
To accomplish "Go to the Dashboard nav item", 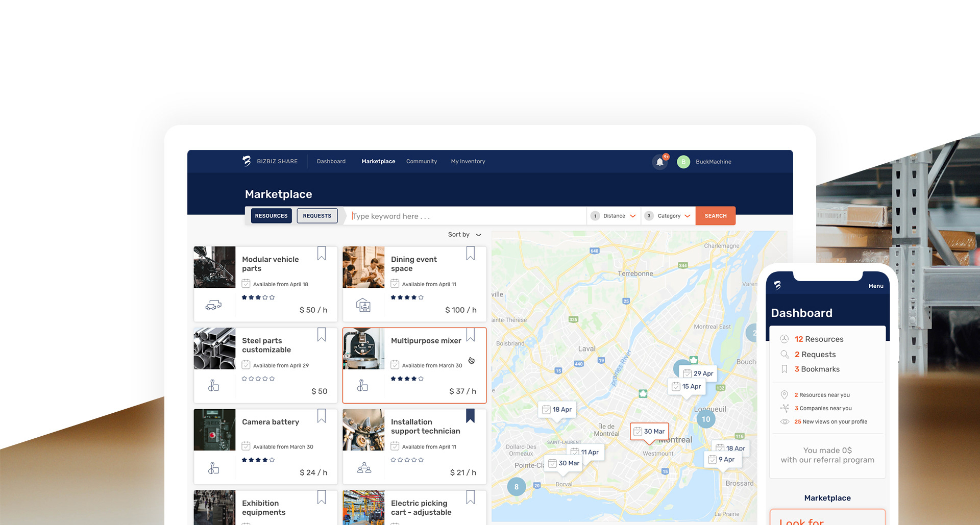I will 331,161.
